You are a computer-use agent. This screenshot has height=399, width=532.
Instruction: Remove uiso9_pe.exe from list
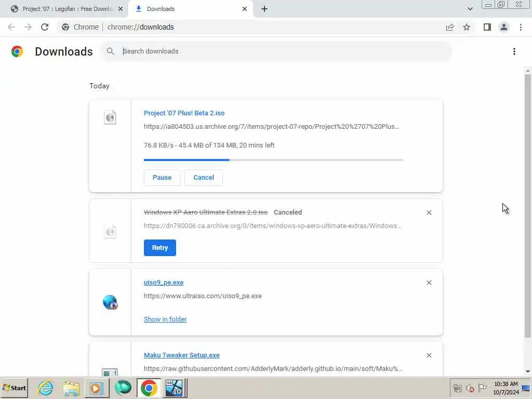(429, 283)
